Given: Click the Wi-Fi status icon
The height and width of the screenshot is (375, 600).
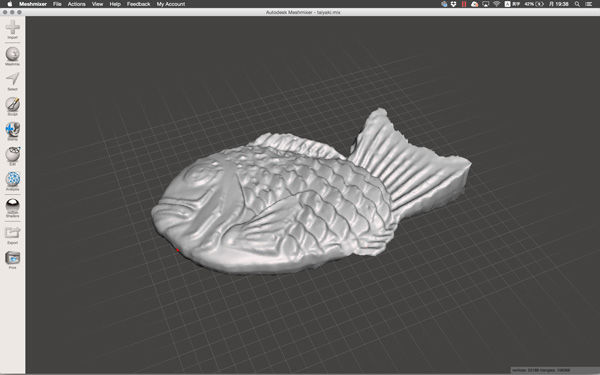Looking at the screenshot, I should point(496,4).
